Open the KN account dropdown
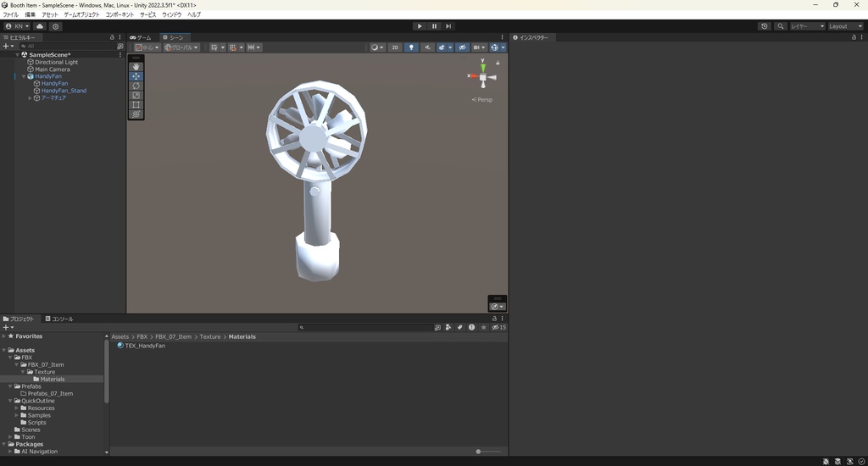 click(17, 26)
